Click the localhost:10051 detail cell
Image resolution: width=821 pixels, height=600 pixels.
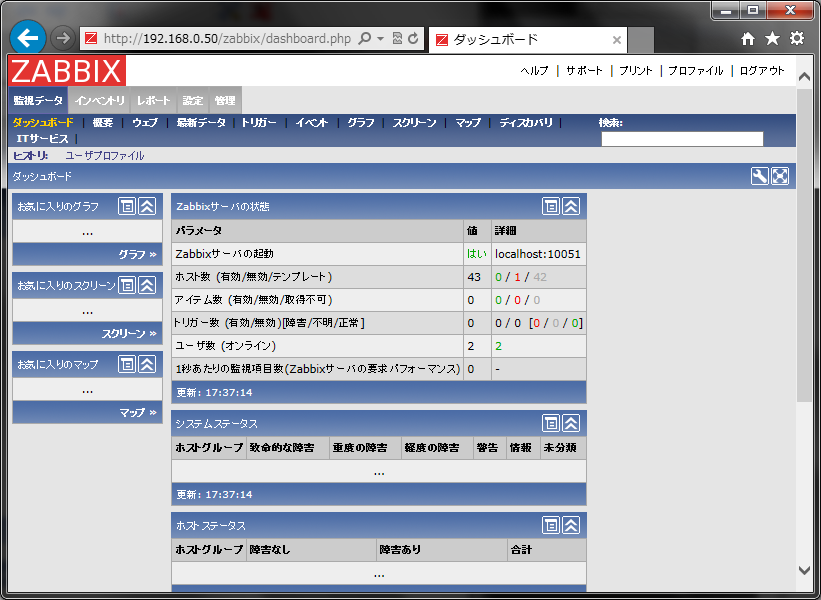[x=538, y=254]
